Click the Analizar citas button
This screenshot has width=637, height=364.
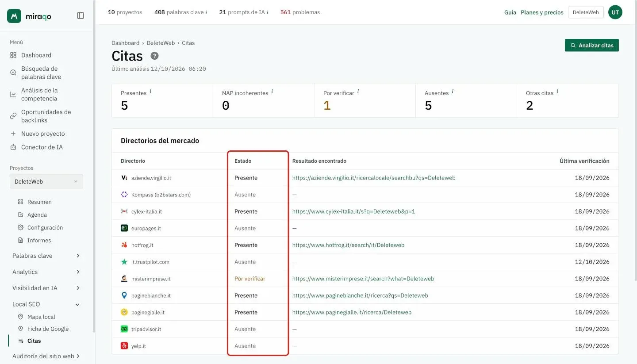(592, 45)
